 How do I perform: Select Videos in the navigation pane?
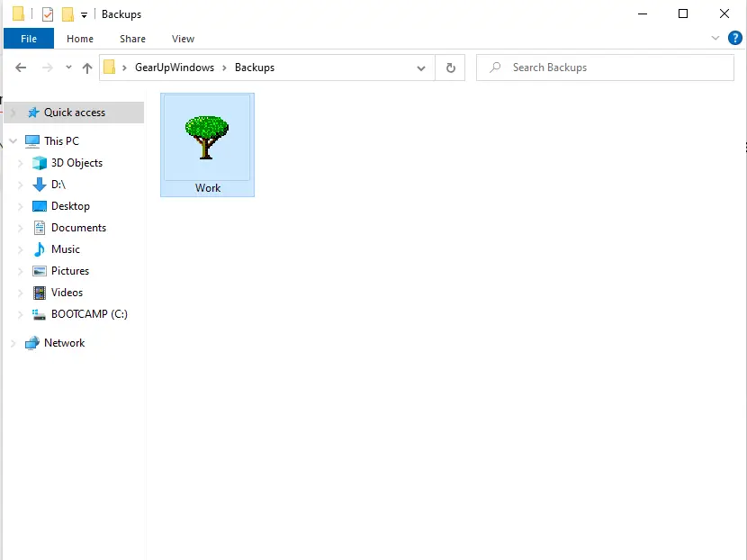coord(67,293)
